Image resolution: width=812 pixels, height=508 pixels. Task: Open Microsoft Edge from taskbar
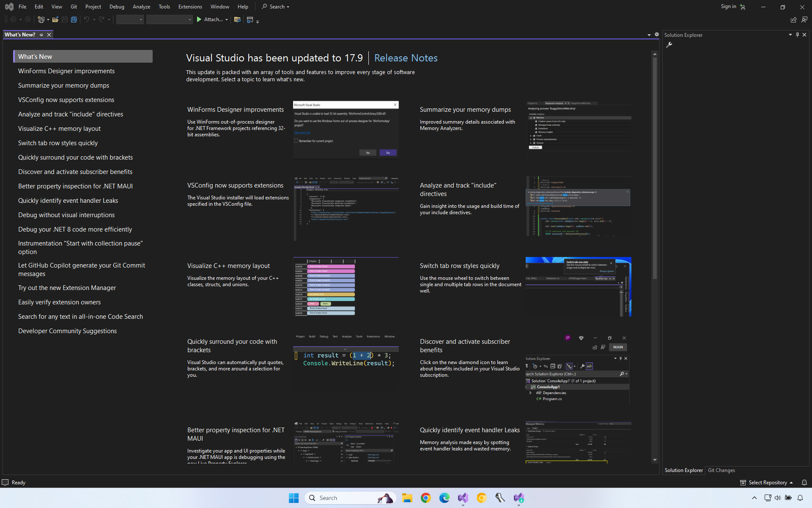[x=444, y=498]
